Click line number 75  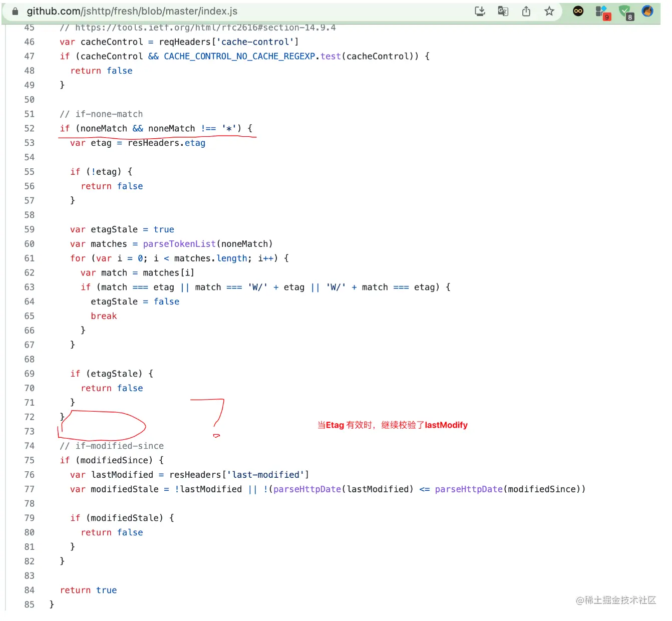click(30, 460)
